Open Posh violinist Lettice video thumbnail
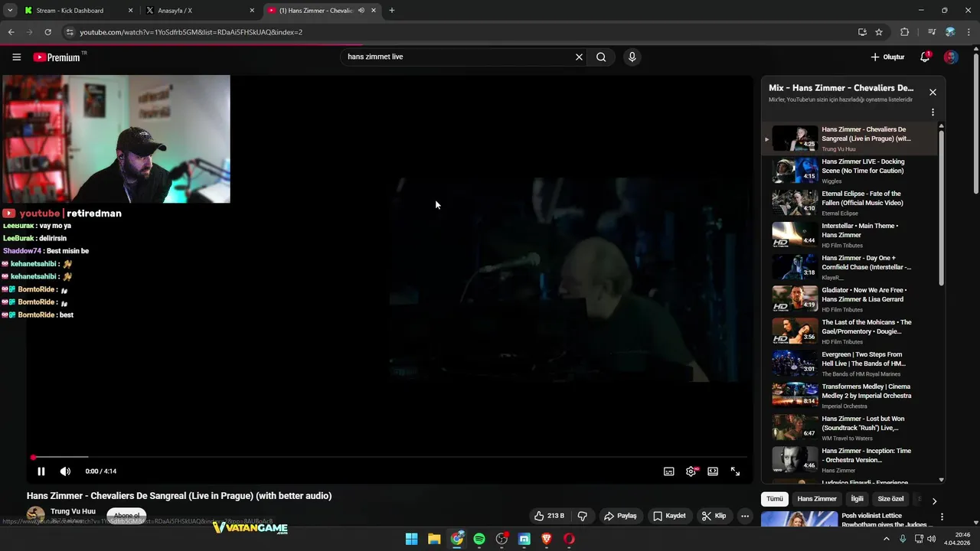980x551 pixels. 799,520
